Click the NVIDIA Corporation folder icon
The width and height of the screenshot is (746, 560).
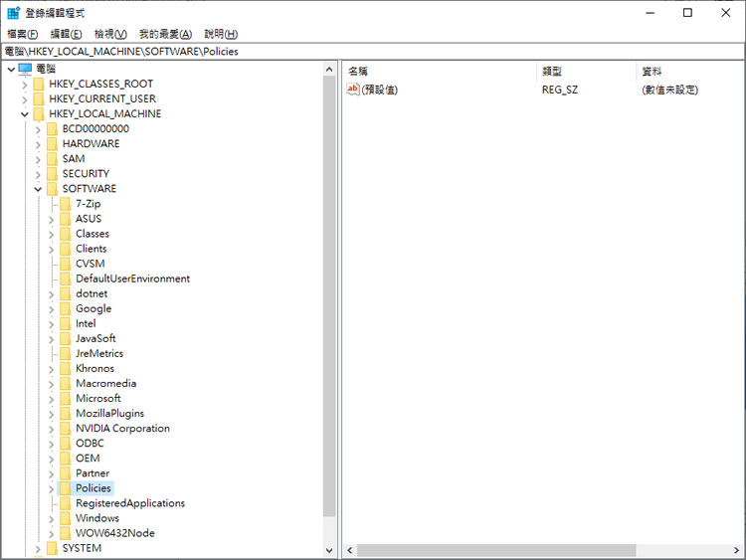(x=66, y=429)
